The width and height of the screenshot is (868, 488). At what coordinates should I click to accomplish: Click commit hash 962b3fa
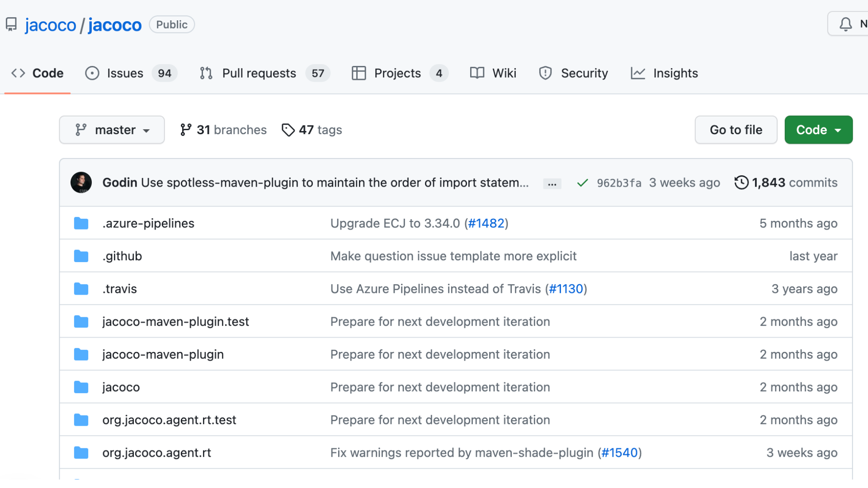coord(619,183)
